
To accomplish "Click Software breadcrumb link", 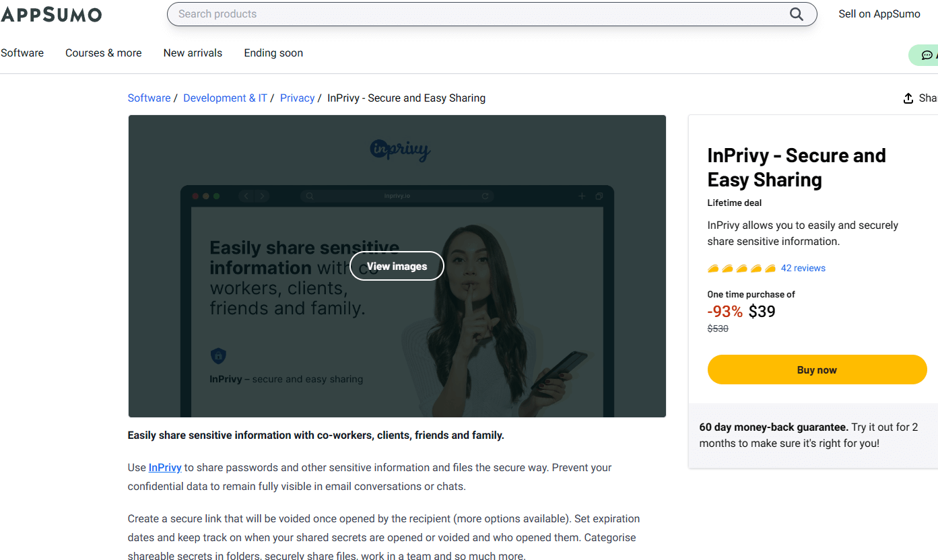I will pos(149,98).
